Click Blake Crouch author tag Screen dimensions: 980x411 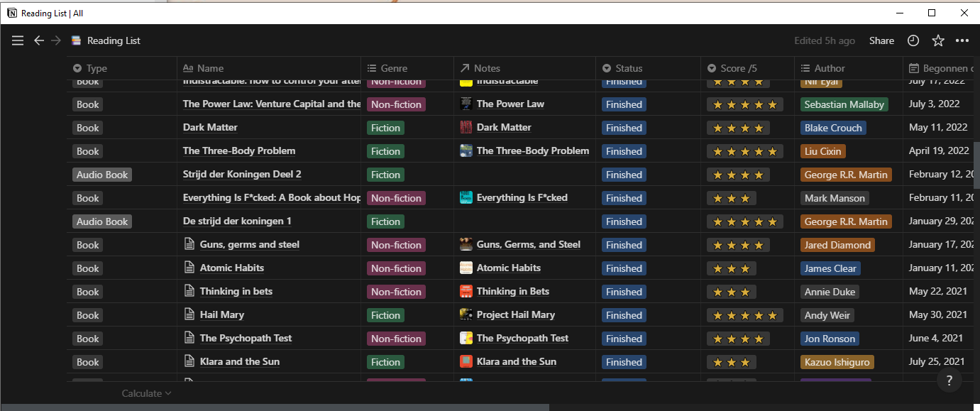point(833,128)
